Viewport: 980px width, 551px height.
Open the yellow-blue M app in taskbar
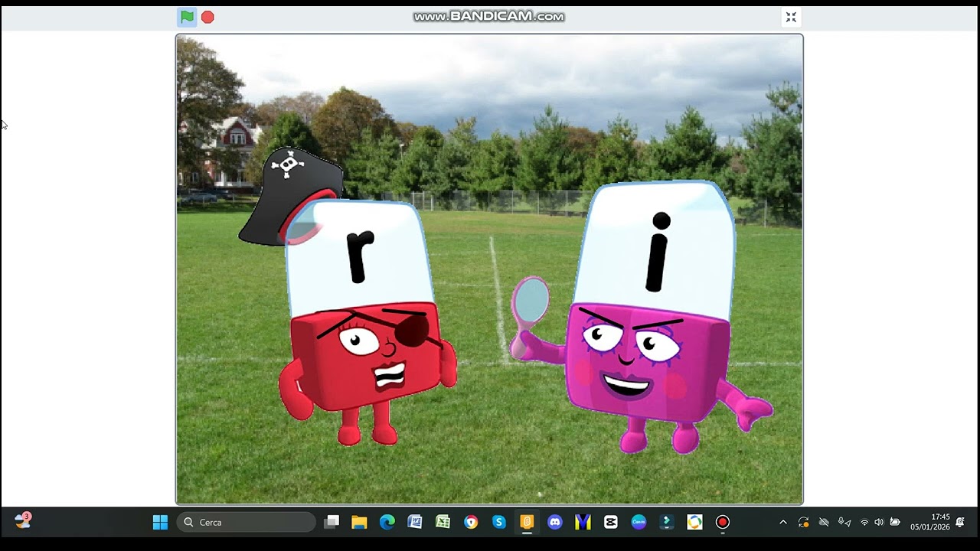[583, 522]
